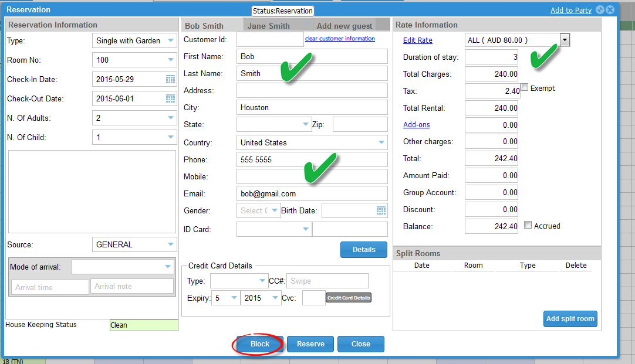The image size is (635, 364).
Task: Open the Check-In Date calendar picker
Action: pos(170,80)
